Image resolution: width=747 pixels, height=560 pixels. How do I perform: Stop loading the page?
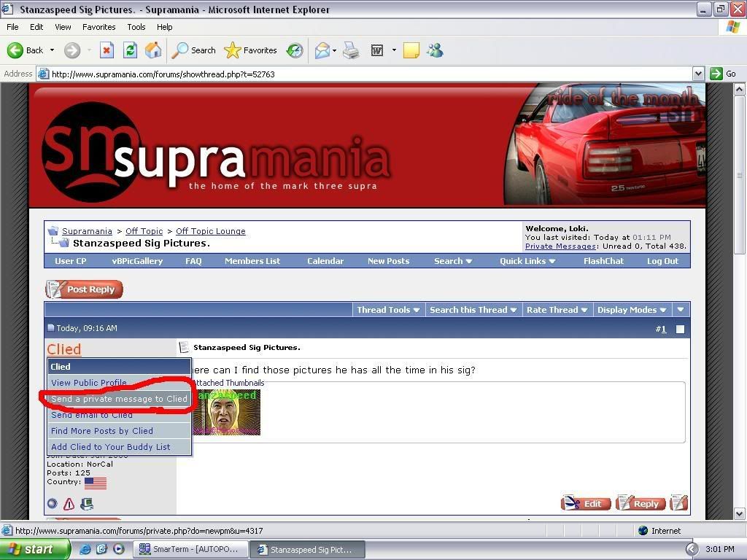coord(107,50)
